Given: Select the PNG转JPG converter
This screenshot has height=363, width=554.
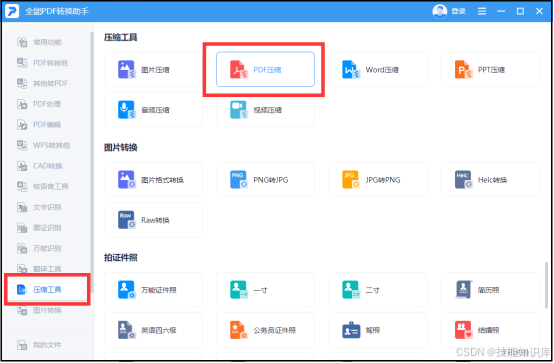Looking at the screenshot, I should click(x=265, y=180).
